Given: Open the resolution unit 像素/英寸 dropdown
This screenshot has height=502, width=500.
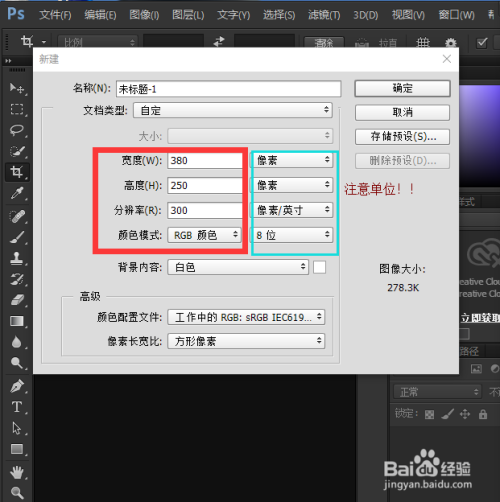Looking at the screenshot, I should (x=292, y=210).
